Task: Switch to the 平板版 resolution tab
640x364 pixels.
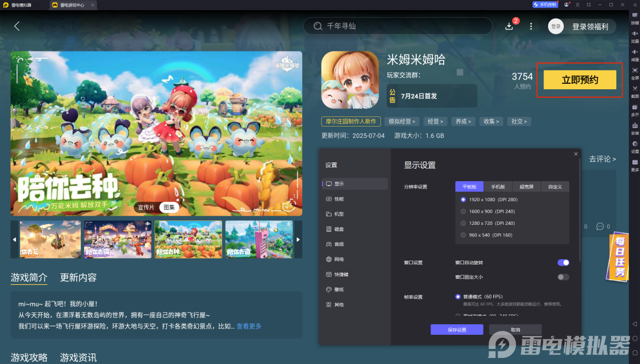Action: 469,187
